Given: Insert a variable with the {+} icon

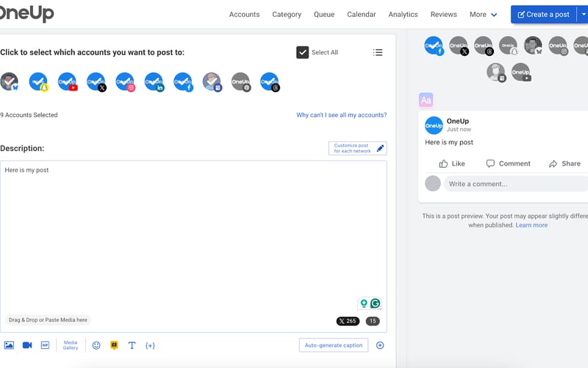Looking at the screenshot, I should [x=150, y=345].
